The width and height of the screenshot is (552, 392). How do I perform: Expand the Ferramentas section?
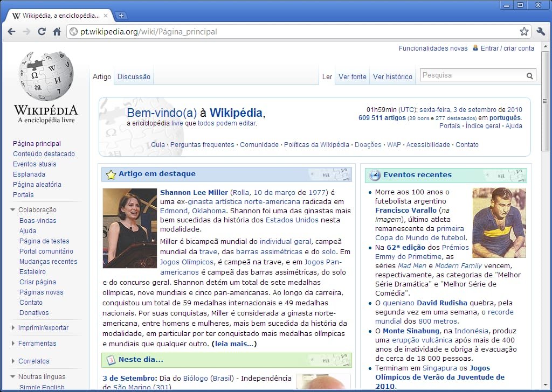pos(13,343)
